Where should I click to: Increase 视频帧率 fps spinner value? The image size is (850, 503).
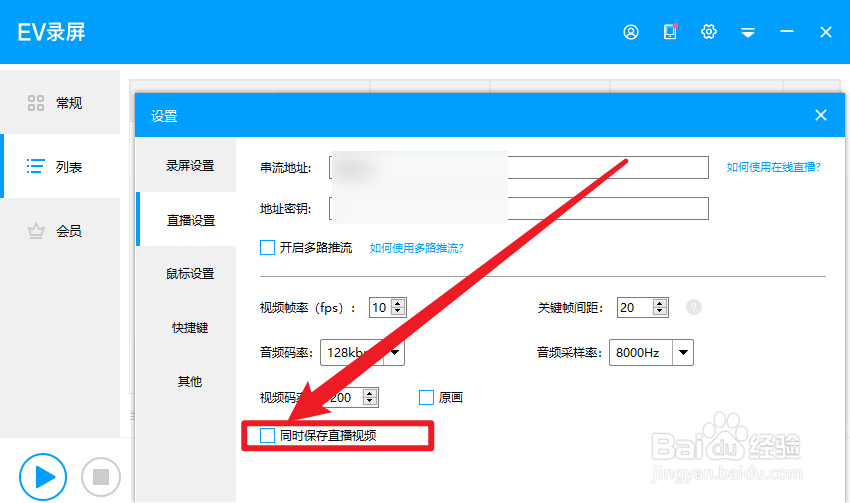[398, 303]
